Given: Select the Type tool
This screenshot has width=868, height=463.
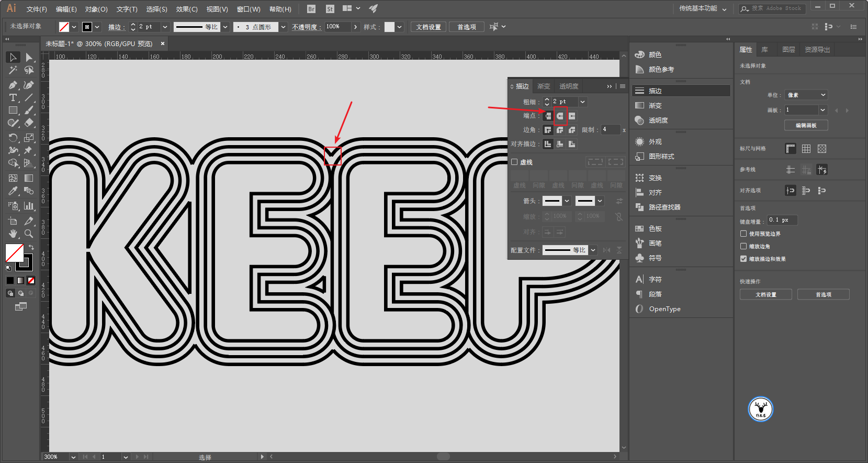Looking at the screenshot, I should click(x=13, y=98).
